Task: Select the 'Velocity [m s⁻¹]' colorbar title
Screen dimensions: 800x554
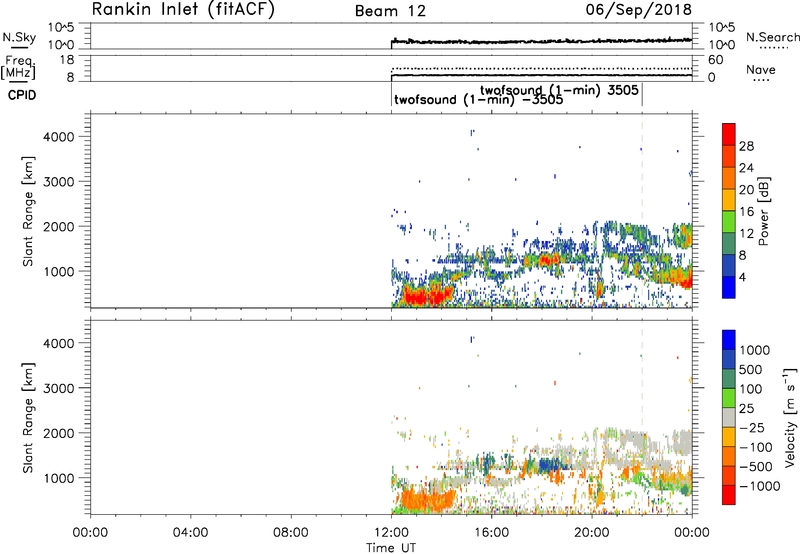Action: point(790,417)
